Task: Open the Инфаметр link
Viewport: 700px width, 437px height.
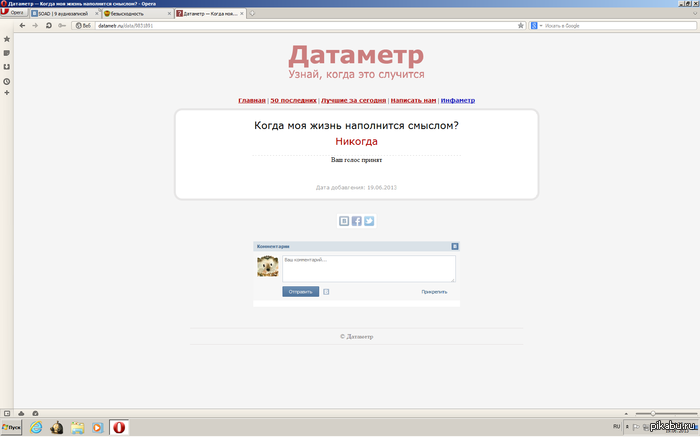Action: (x=458, y=100)
